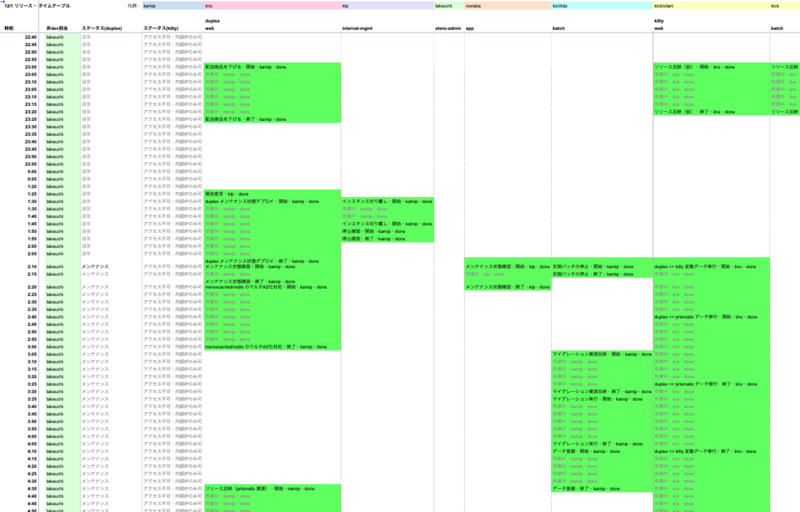Click the '1:25' time cell

click(x=31, y=194)
